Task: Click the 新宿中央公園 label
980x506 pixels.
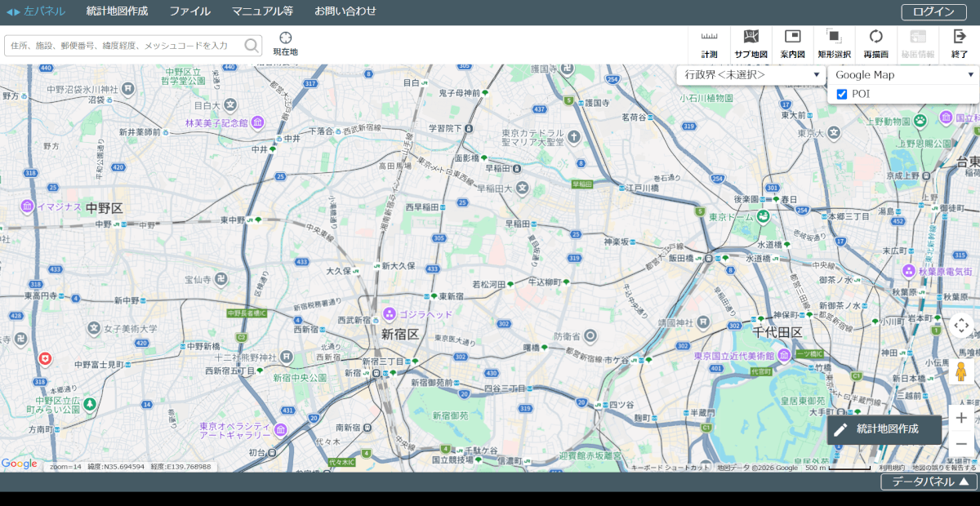Action: pos(300,378)
